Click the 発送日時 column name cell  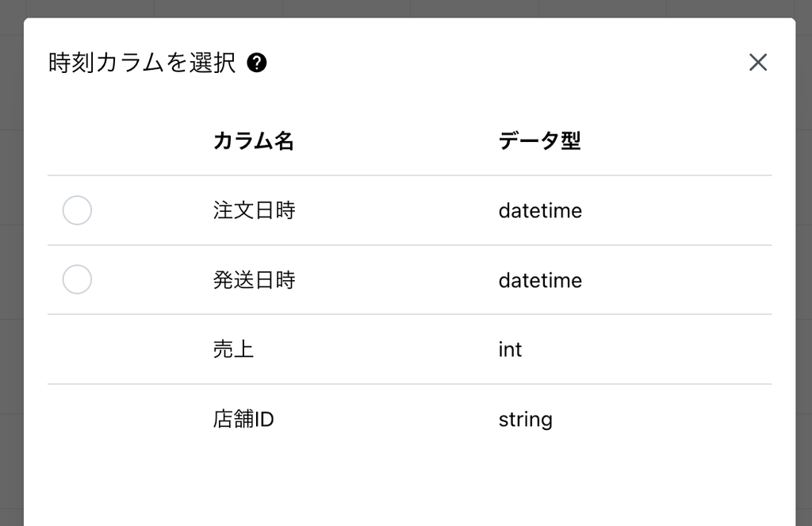(254, 280)
